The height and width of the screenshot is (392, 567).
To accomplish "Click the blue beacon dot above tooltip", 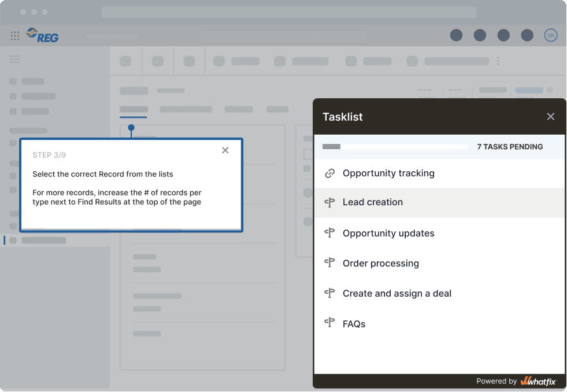I will click(131, 127).
